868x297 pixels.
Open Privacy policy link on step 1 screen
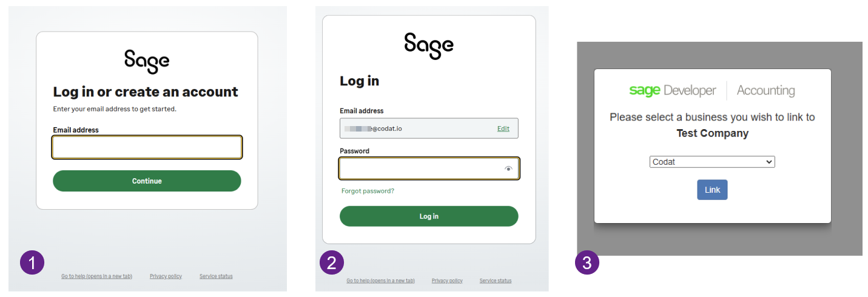coord(166,276)
